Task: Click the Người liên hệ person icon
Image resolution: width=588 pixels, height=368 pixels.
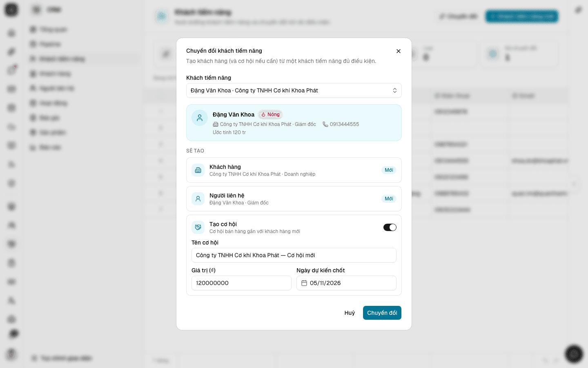Action: (198, 199)
